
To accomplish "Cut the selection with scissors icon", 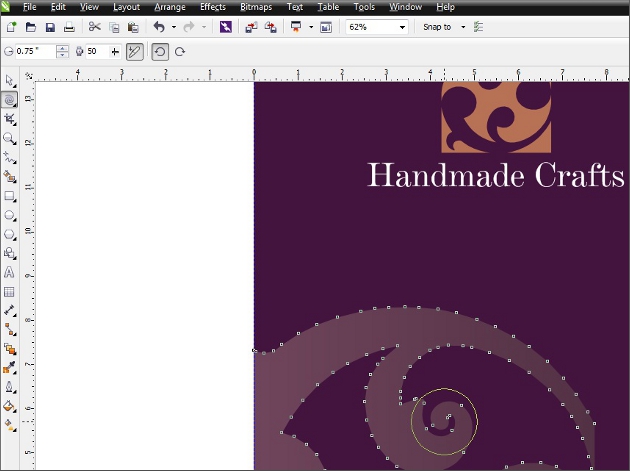I will point(94,27).
